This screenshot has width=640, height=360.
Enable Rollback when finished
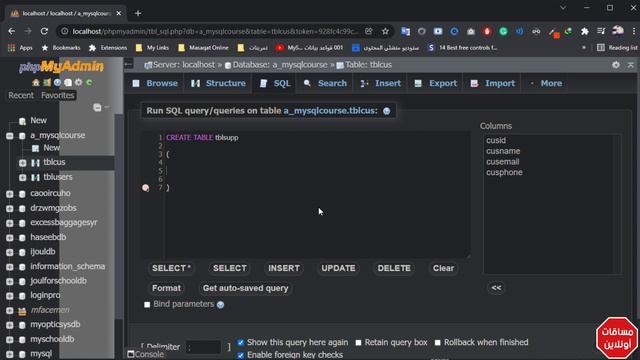click(438, 342)
